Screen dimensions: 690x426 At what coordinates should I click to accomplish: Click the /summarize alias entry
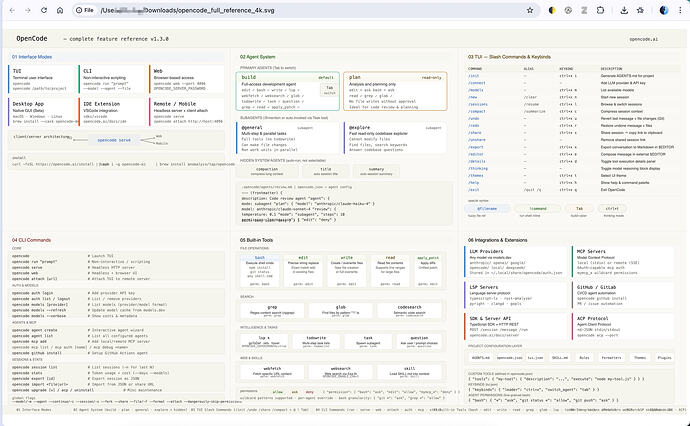(535, 111)
